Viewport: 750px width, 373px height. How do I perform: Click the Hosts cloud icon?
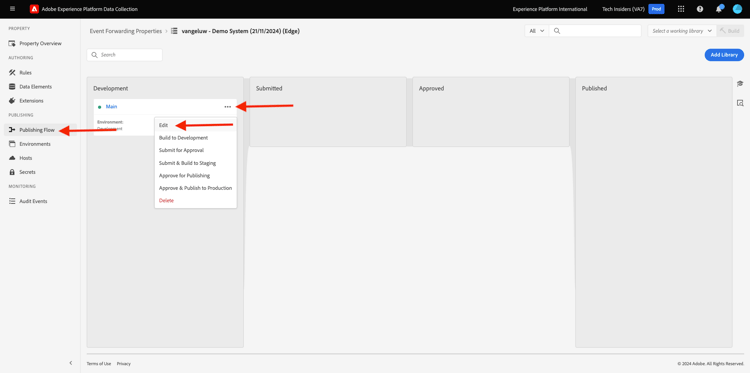pos(12,158)
